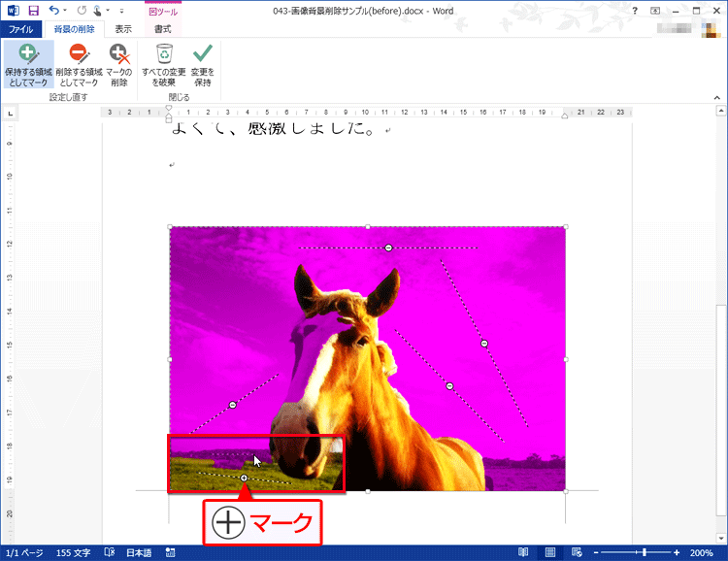Click right indent marker on ruler

(x=565, y=116)
